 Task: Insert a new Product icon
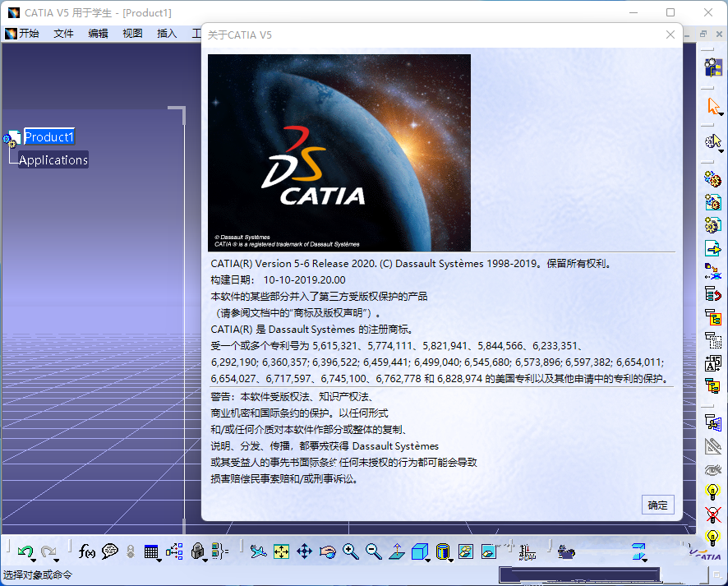pos(712,202)
